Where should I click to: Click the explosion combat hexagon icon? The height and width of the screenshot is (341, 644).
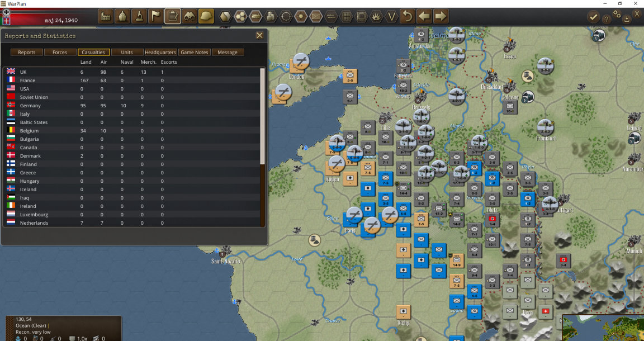point(377,16)
